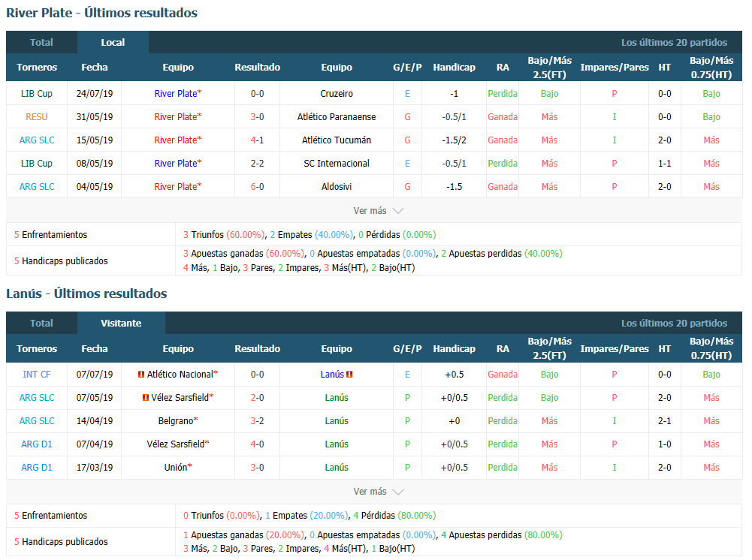This screenshot has height=560, width=752.
Task: Click handicap +0.5 in Atlético Nacional row
Action: (454, 374)
